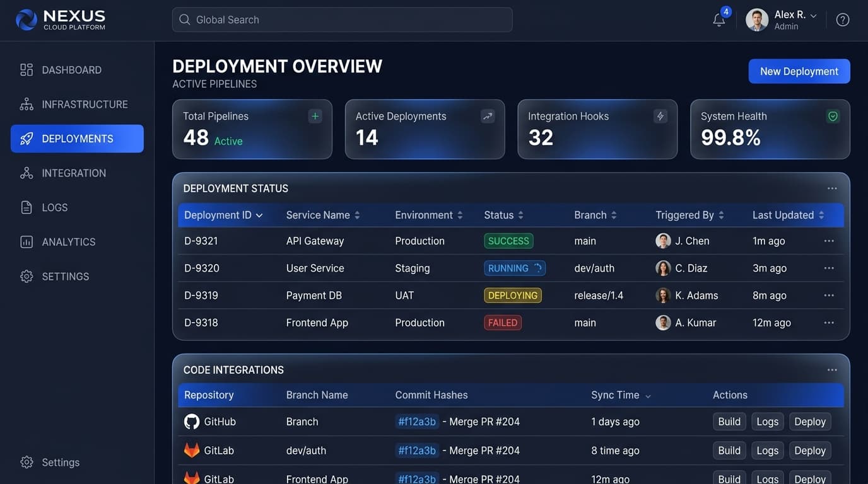Open row actions for deployment D-9319
The height and width of the screenshot is (484, 868).
pyautogui.click(x=829, y=295)
